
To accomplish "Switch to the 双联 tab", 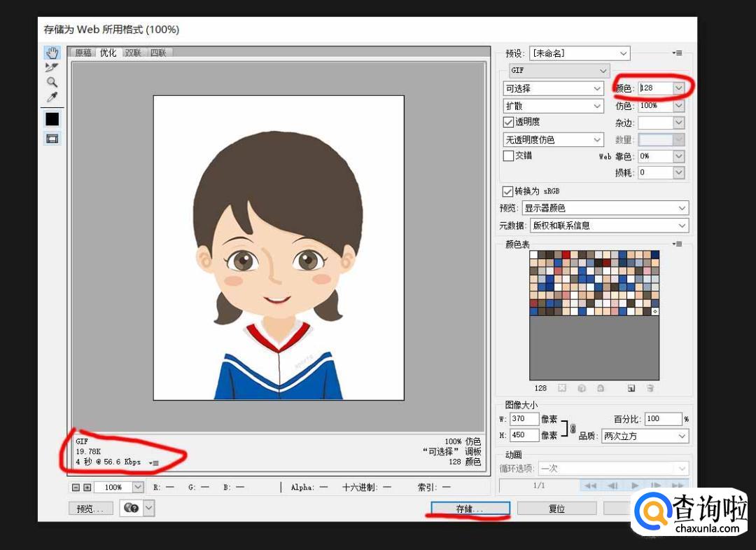I will [133, 53].
